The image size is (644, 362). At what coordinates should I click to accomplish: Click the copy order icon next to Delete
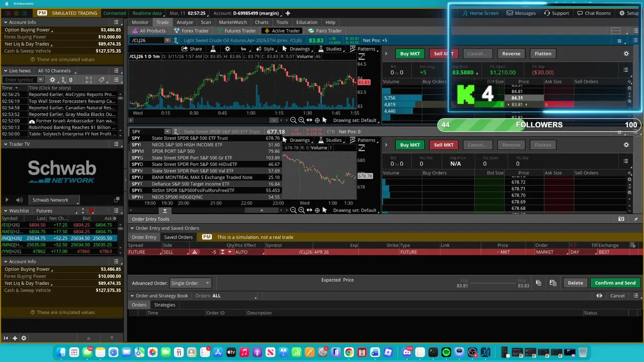pyautogui.click(x=538, y=283)
